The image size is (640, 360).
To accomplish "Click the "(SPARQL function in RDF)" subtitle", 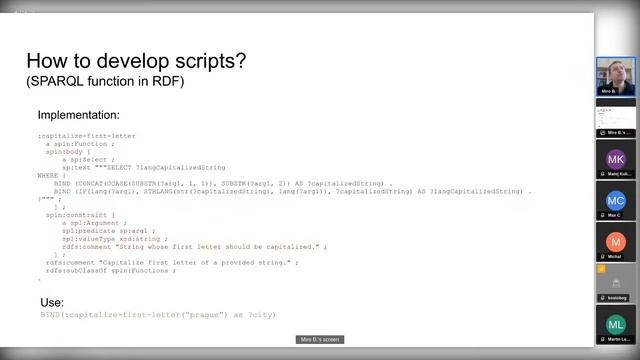I will pyautogui.click(x=105, y=81).
